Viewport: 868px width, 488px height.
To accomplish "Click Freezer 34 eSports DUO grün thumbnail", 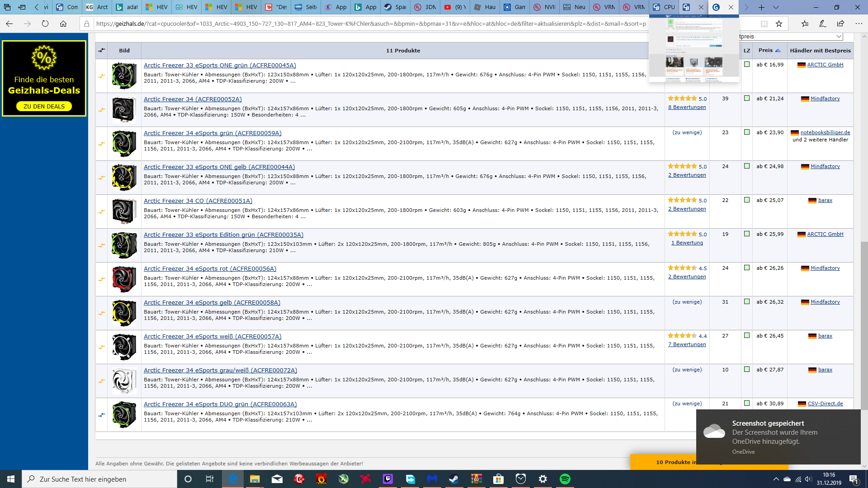I will coord(124,414).
